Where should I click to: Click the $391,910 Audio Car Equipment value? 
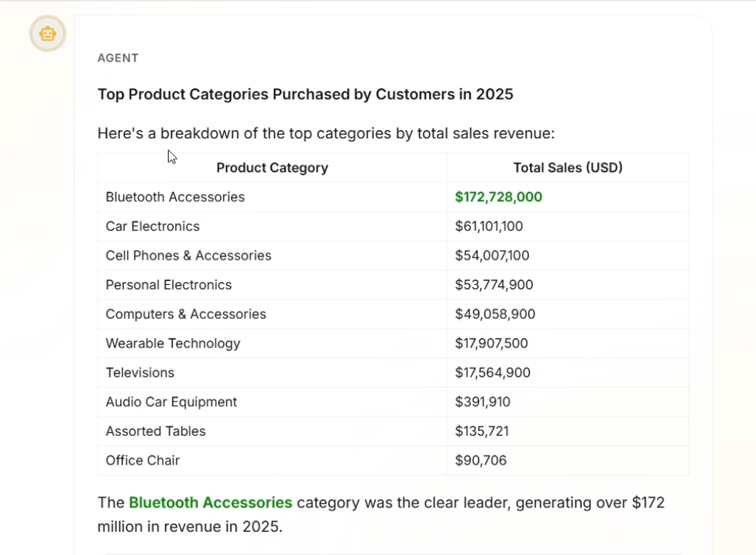pyautogui.click(x=483, y=402)
